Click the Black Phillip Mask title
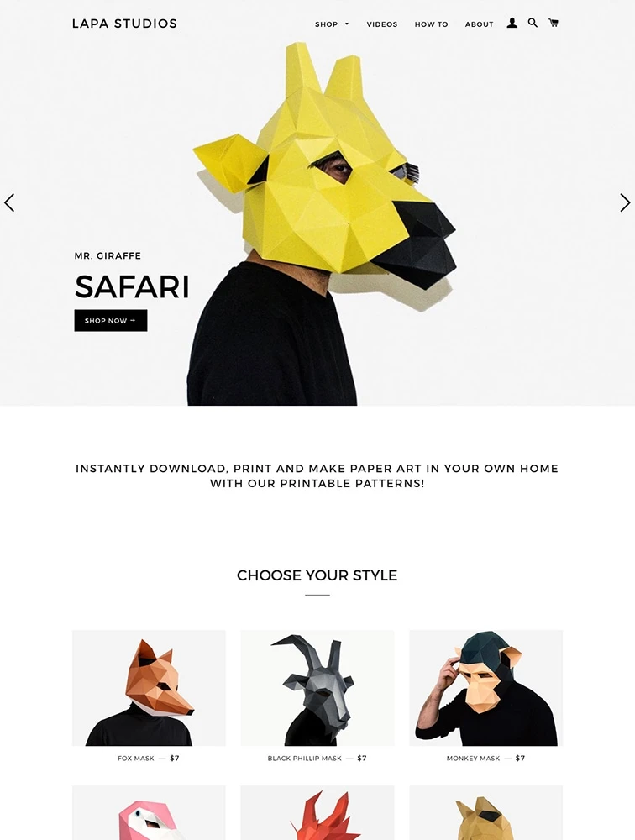635x840 pixels. (x=304, y=758)
